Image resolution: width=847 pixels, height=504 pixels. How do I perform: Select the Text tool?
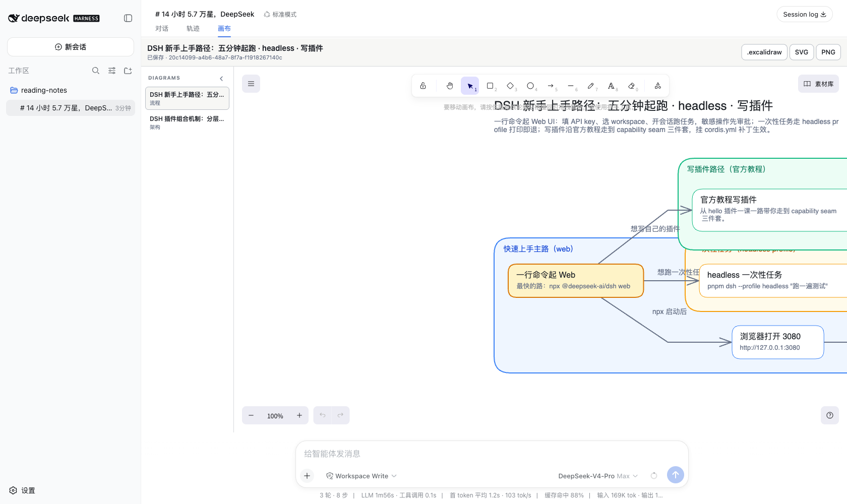tap(611, 86)
